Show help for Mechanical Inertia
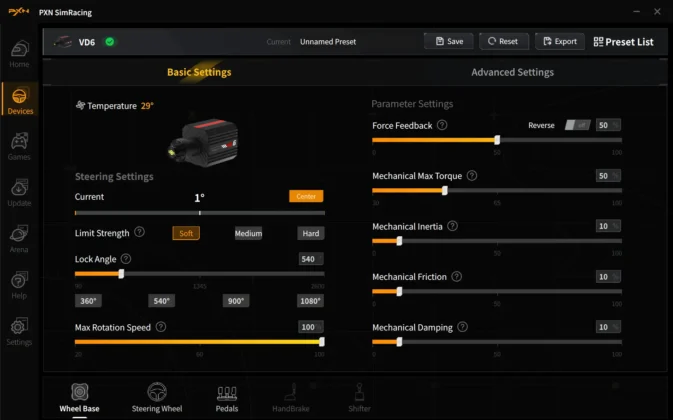 point(452,226)
